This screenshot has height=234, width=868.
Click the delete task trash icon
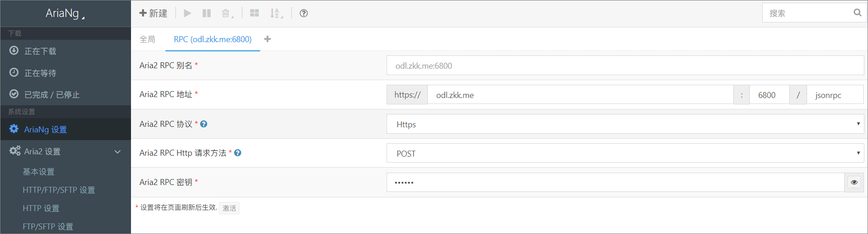[x=226, y=13]
